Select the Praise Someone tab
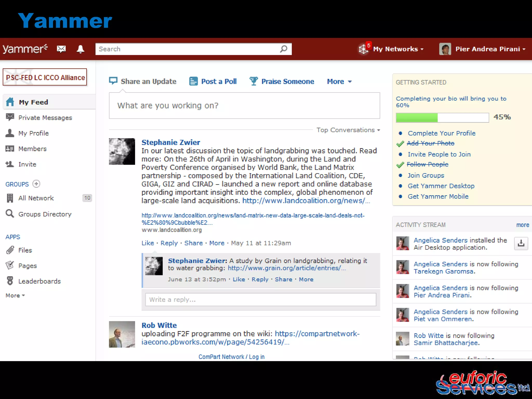Image resolution: width=532 pixels, height=399 pixels. point(282,81)
